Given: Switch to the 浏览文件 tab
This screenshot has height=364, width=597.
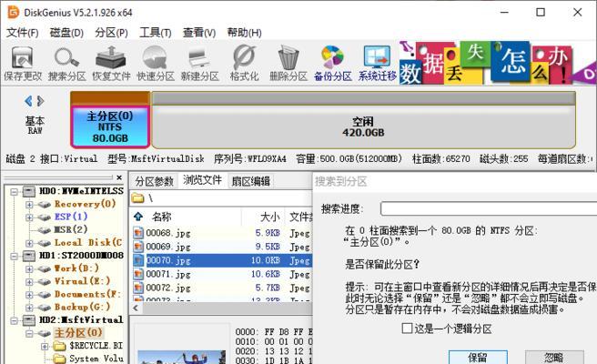Looking at the screenshot, I should tap(202, 179).
